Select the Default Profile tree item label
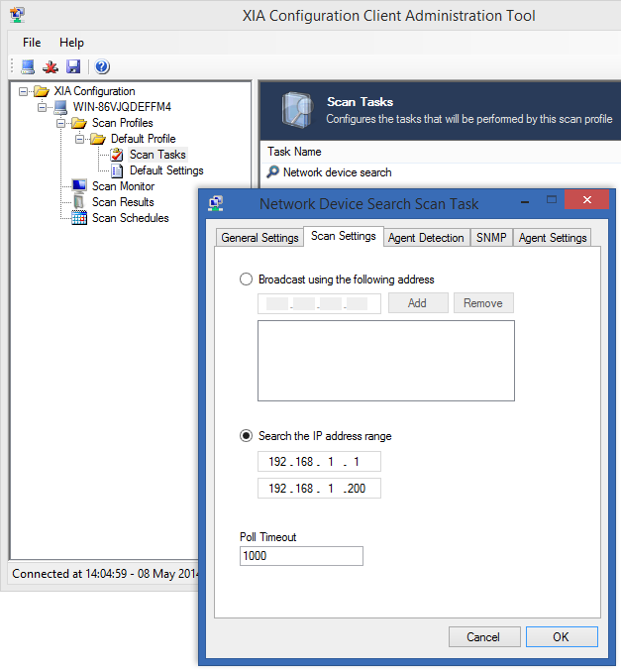 click(x=143, y=139)
